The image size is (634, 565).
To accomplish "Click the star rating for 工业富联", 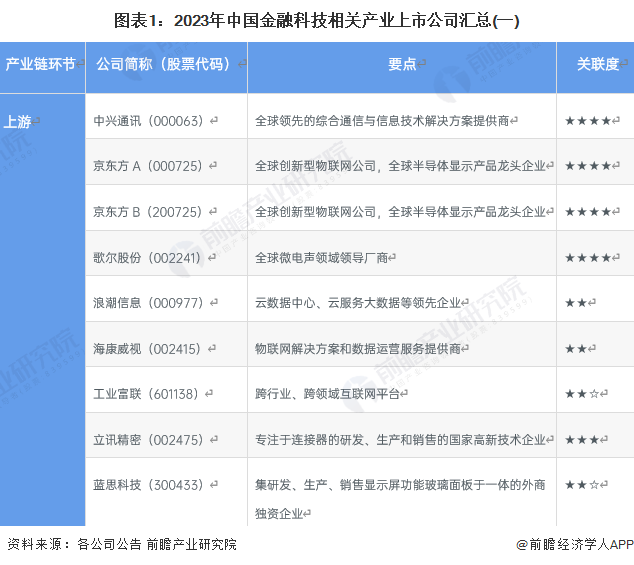I will pos(582,394).
